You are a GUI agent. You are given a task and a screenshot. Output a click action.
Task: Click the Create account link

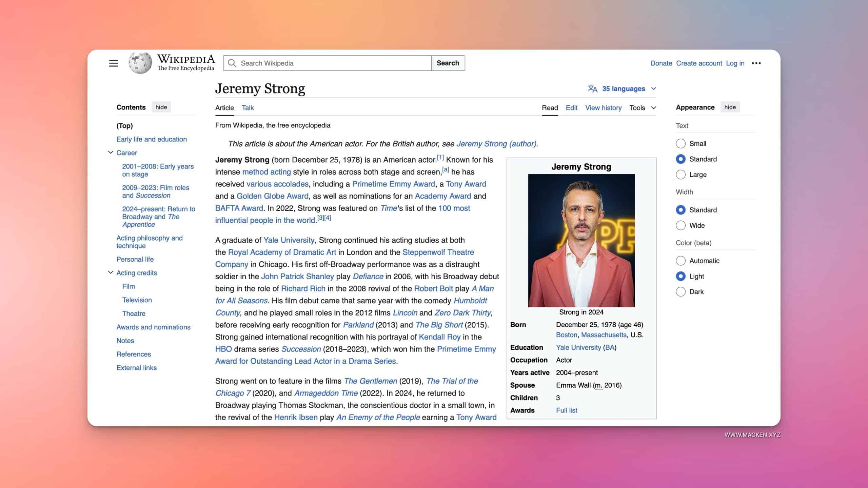pos(699,63)
